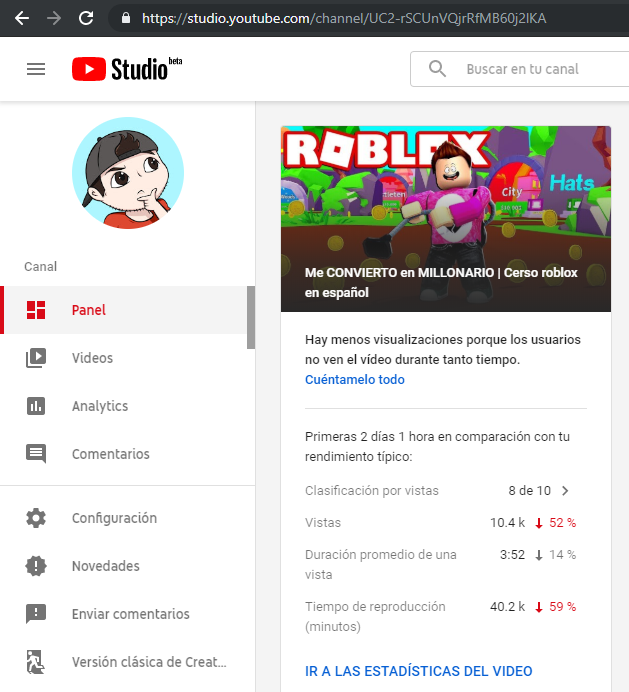Image resolution: width=629 pixels, height=692 pixels.
Task: Click the 40.2 k watch time value
Action: click(507, 606)
